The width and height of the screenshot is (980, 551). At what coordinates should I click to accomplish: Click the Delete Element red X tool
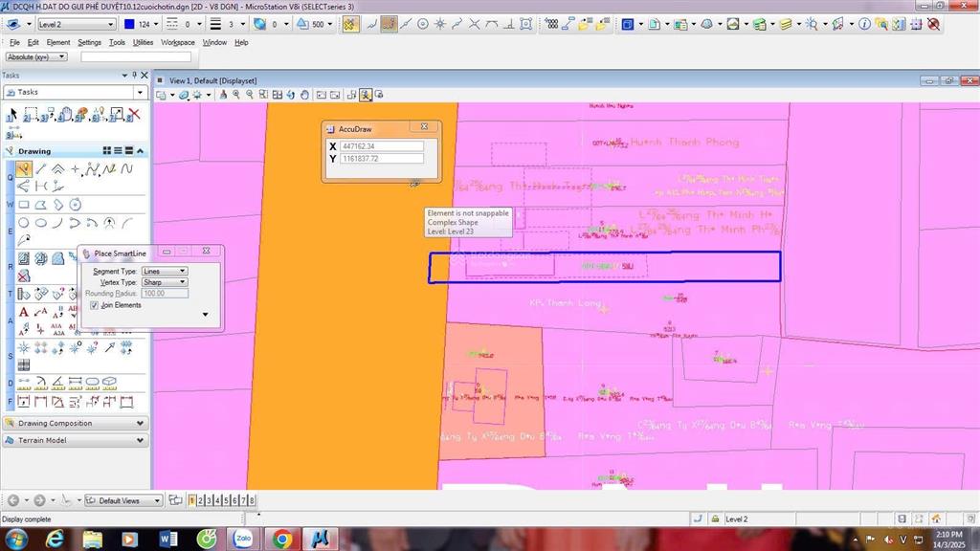click(133, 115)
